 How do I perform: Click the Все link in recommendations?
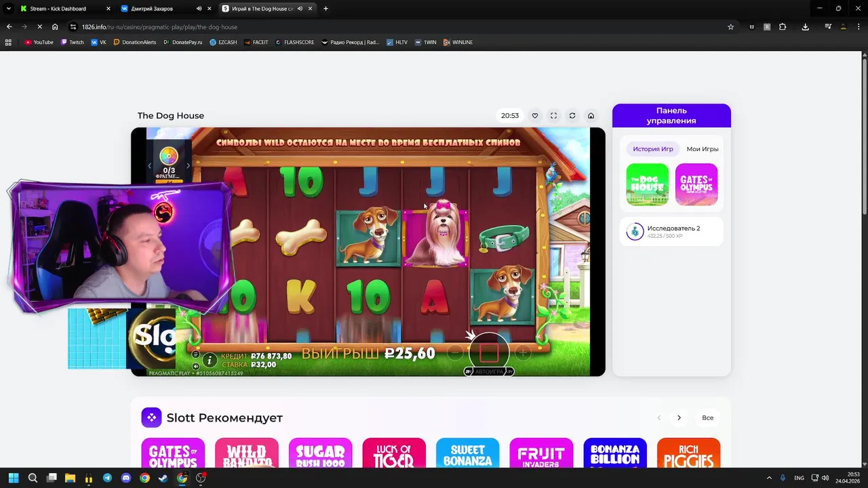[x=708, y=418]
